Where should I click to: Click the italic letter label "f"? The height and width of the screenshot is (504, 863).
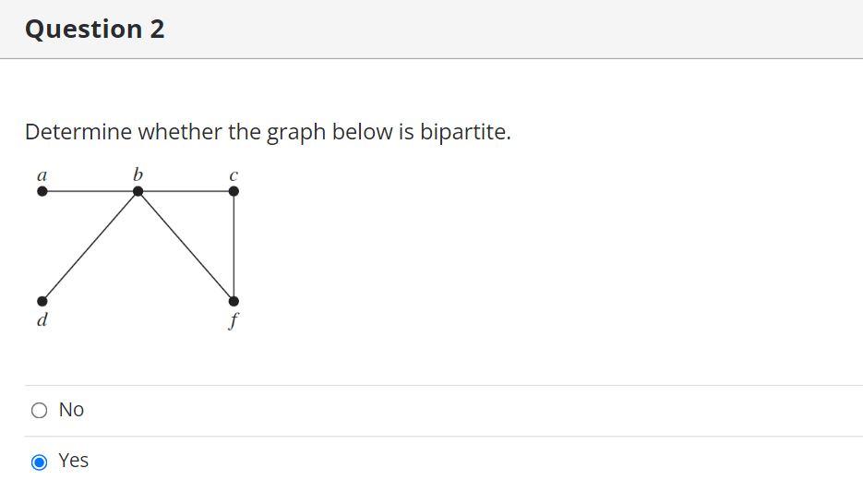[234, 319]
